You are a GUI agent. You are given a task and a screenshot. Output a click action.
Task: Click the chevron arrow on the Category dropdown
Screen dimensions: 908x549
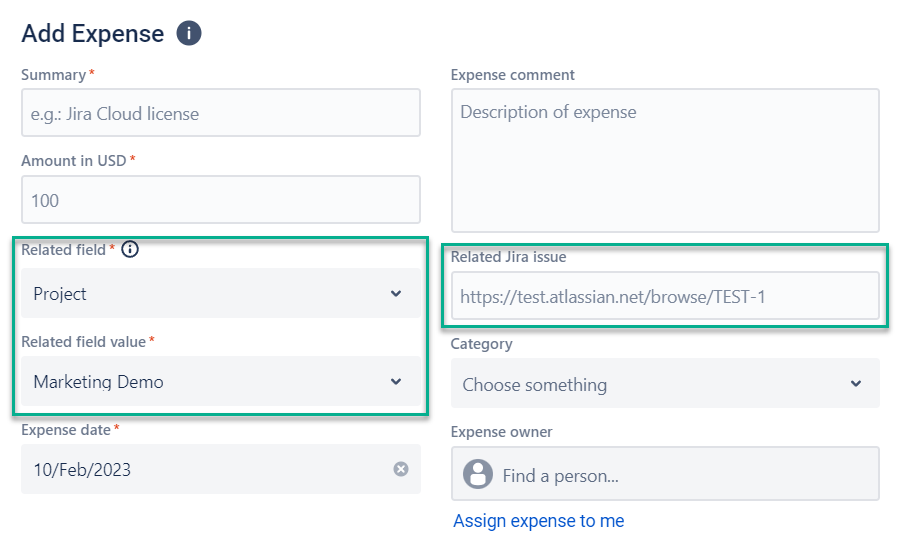[x=855, y=384]
